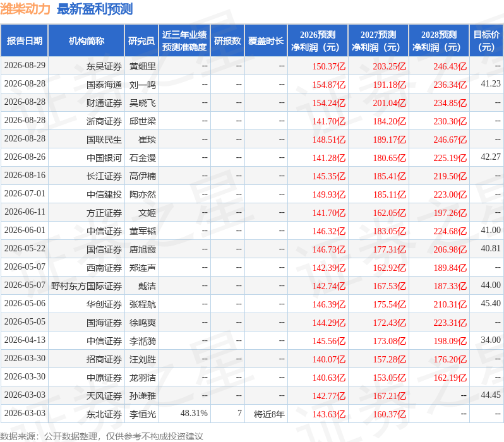The width and height of the screenshot is (504, 442).
Task: Select the 研报数 column header
Action: (227, 41)
